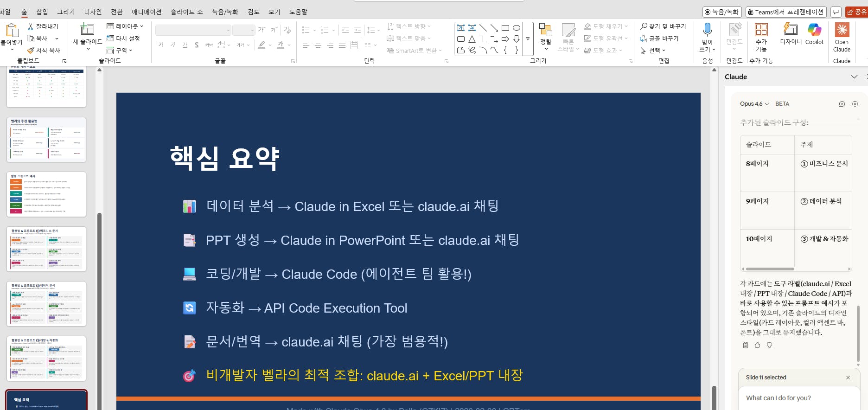Select the left brace shape
Image resolution: width=868 pixels, height=410 pixels.
click(x=505, y=50)
